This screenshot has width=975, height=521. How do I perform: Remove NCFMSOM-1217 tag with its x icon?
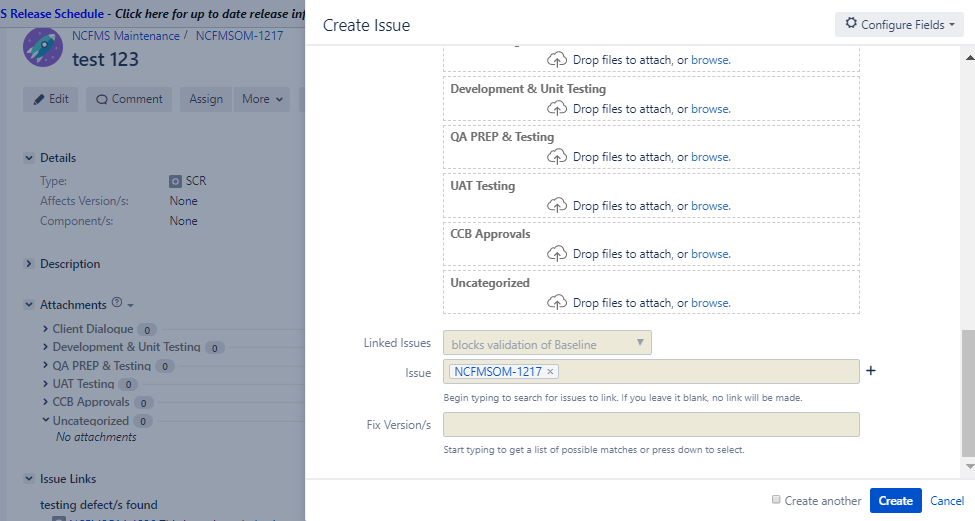pyautogui.click(x=550, y=372)
